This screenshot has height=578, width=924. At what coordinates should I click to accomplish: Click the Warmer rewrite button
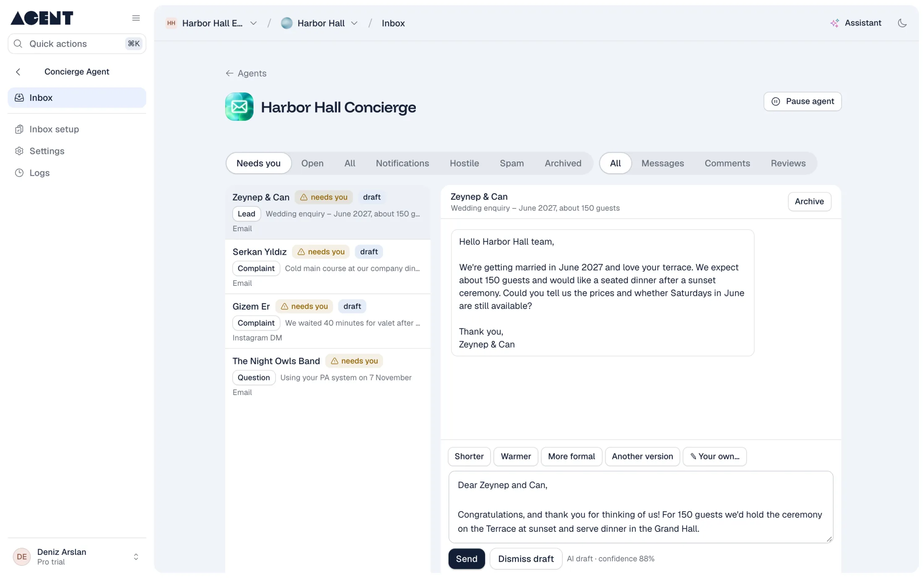tap(516, 457)
